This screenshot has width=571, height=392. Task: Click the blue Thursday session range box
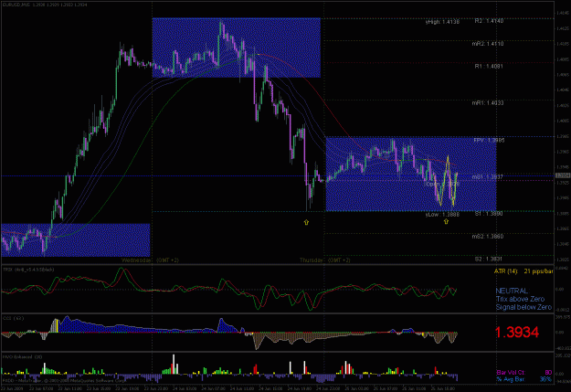tap(411, 174)
